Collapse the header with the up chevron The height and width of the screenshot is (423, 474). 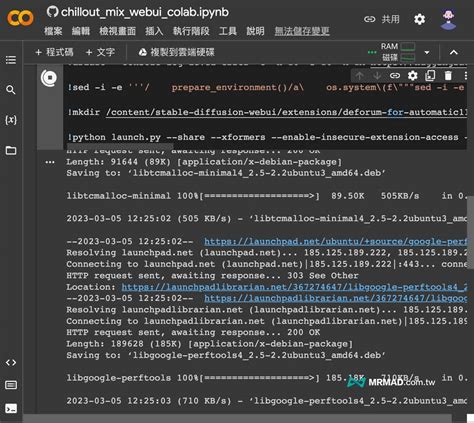click(x=454, y=52)
